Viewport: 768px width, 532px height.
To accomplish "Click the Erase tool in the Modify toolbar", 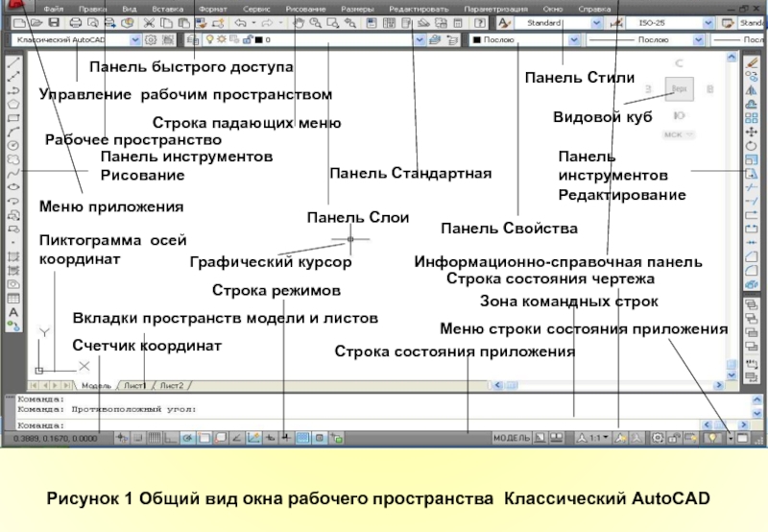I will 753,61.
